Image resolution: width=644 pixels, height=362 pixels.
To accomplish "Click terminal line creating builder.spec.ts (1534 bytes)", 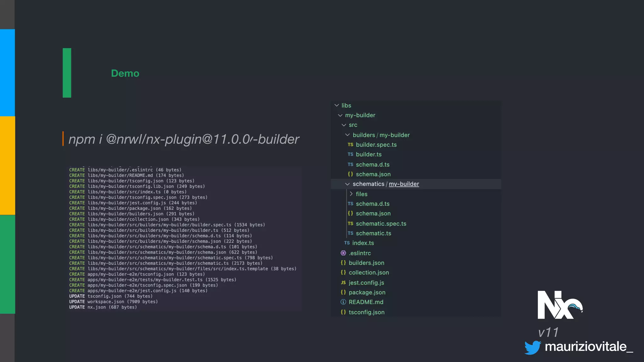I will click(x=167, y=225).
